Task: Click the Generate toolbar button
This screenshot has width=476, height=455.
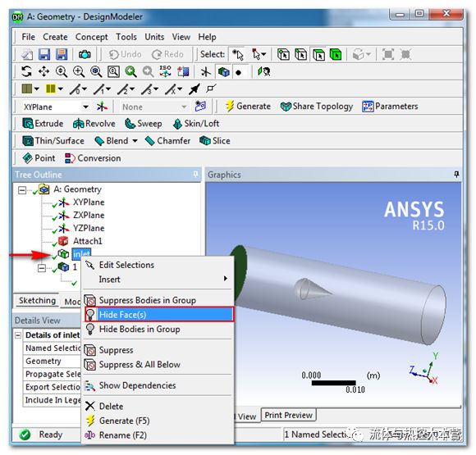Action: (x=248, y=107)
